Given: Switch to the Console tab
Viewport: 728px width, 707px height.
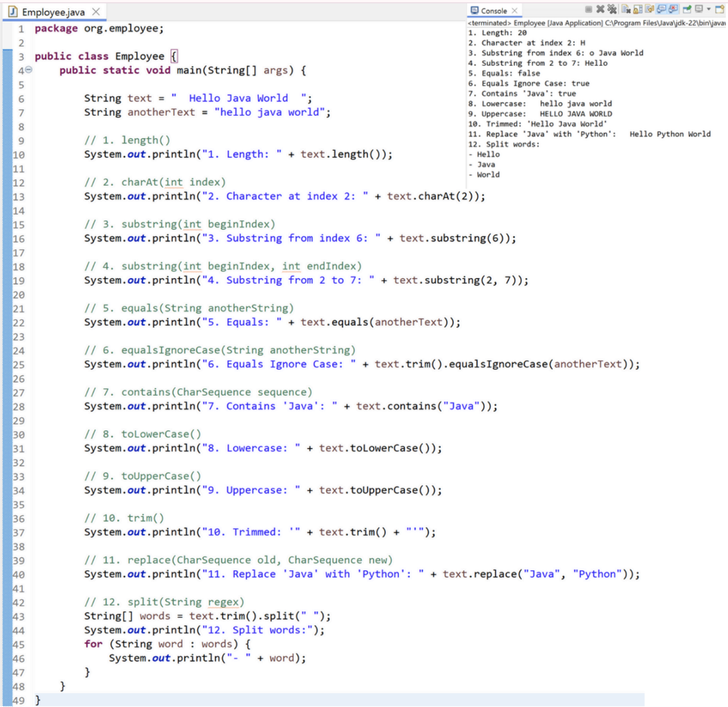Looking at the screenshot, I should point(493,11).
